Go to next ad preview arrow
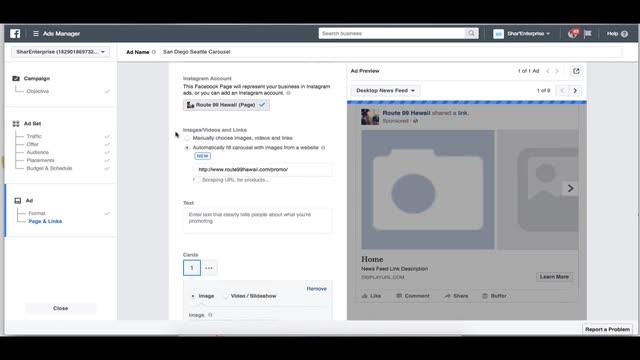 (x=557, y=71)
